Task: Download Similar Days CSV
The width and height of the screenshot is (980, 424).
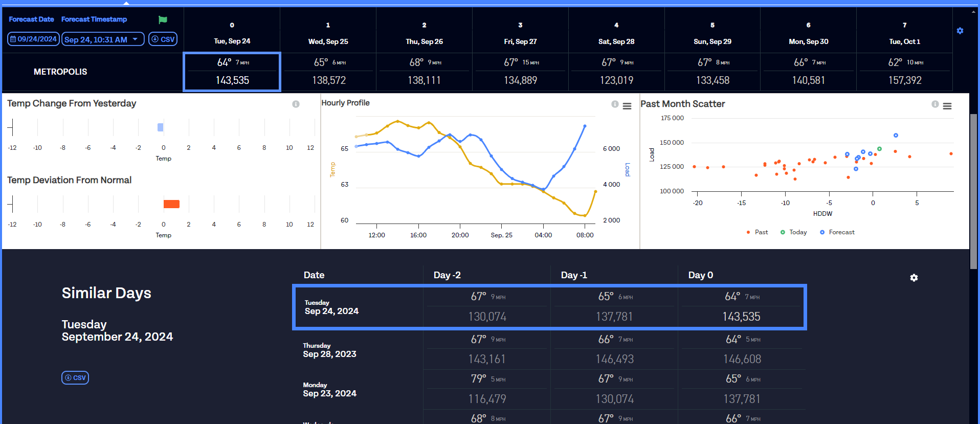Action: 75,377
